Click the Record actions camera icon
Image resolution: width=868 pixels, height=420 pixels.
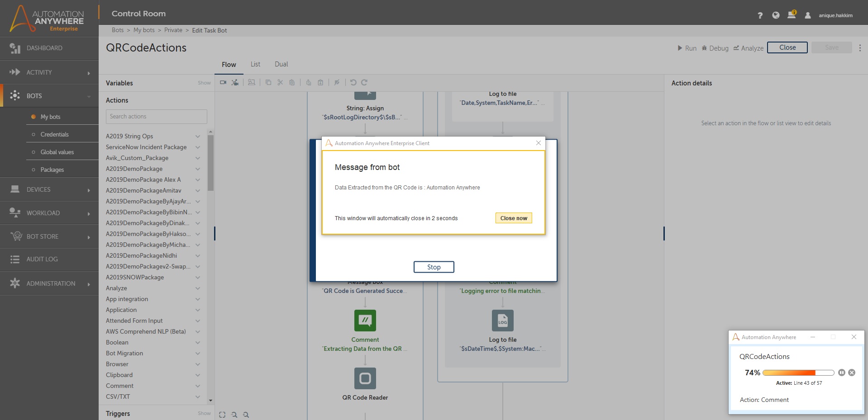(223, 82)
